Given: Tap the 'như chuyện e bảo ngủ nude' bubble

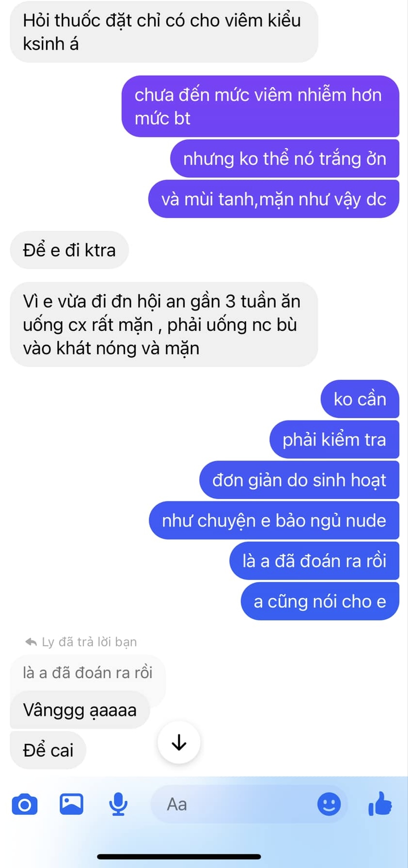Looking at the screenshot, I should click(x=274, y=520).
